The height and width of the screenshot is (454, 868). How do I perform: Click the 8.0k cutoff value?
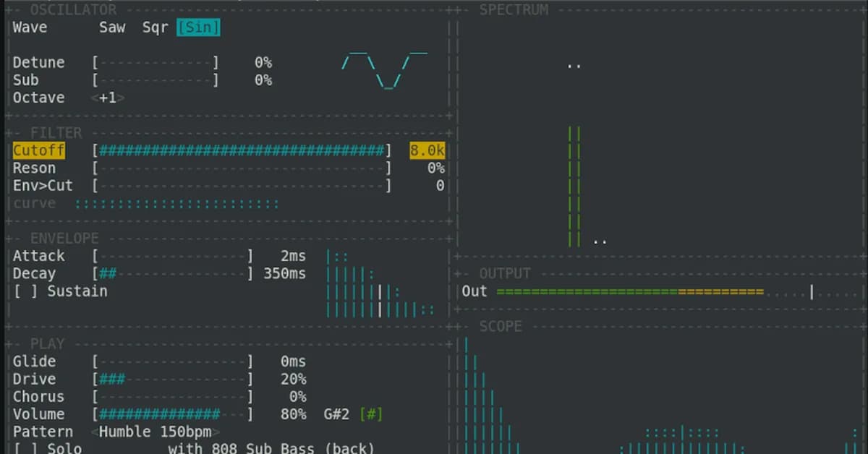coord(427,150)
